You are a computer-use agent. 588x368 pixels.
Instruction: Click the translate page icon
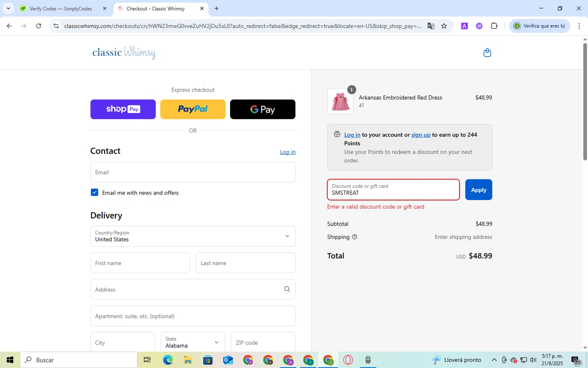click(431, 26)
